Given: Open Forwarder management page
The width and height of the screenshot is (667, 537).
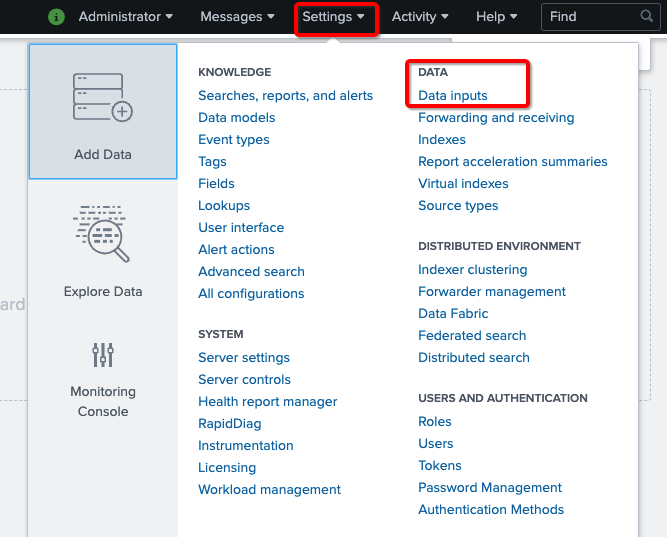Looking at the screenshot, I should pyautogui.click(x=492, y=292).
